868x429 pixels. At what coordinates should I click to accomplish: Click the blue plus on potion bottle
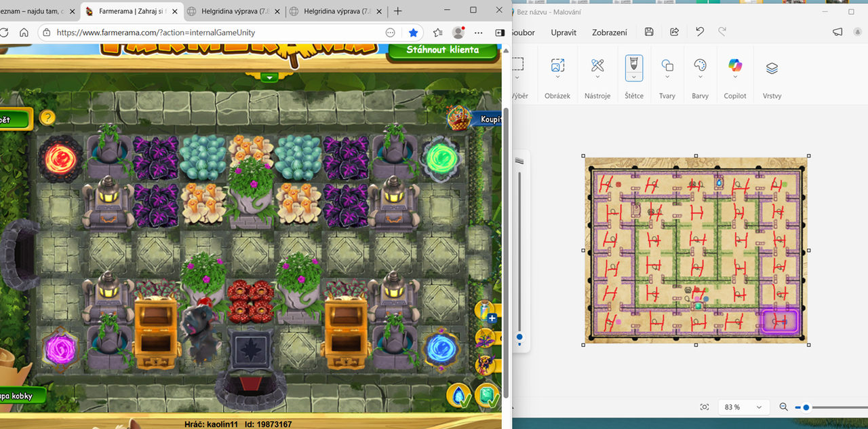pyautogui.click(x=492, y=318)
